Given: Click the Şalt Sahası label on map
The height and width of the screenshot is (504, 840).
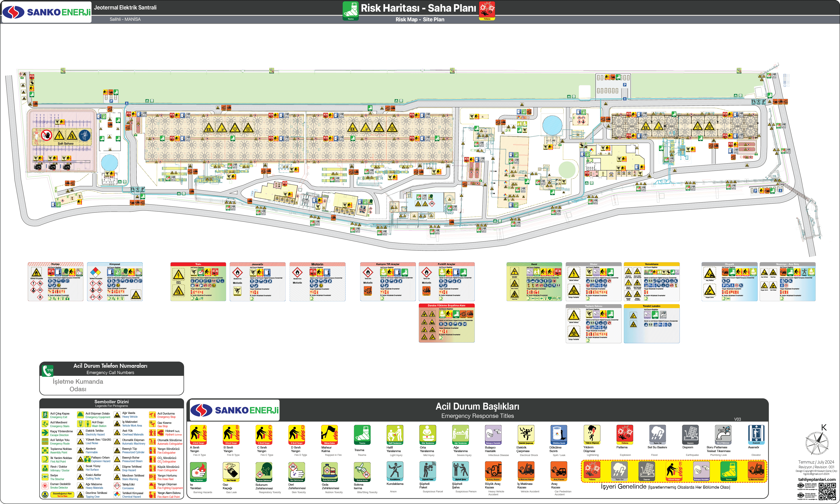Looking at the screenshot, I should (65, 143).
